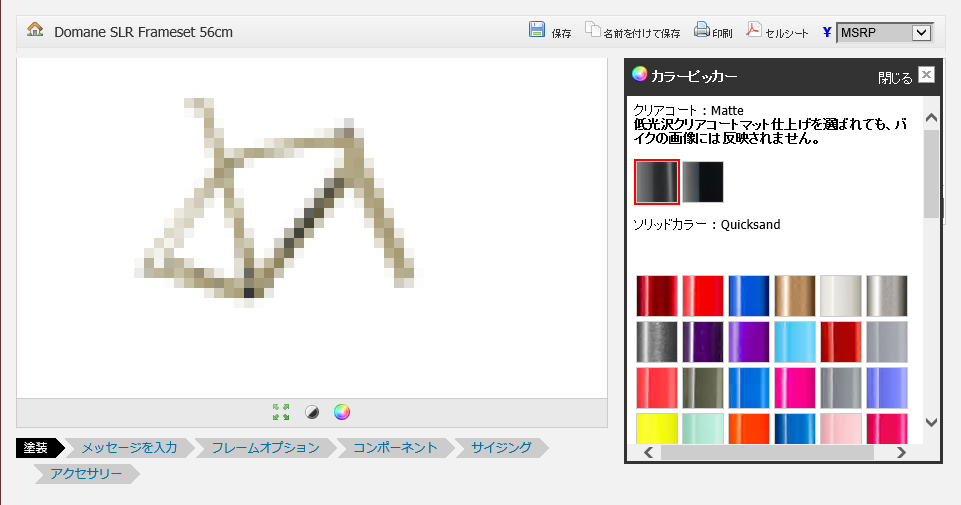
Task: Pick the crimson red swatch in second row
Action: pos(841,342)
